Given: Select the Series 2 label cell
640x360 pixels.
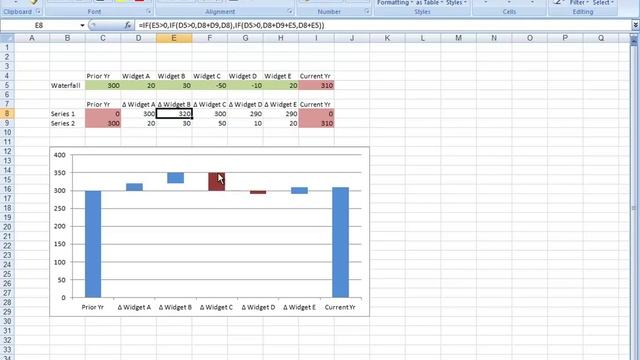Looking at the screenshot, I should 67,123.
